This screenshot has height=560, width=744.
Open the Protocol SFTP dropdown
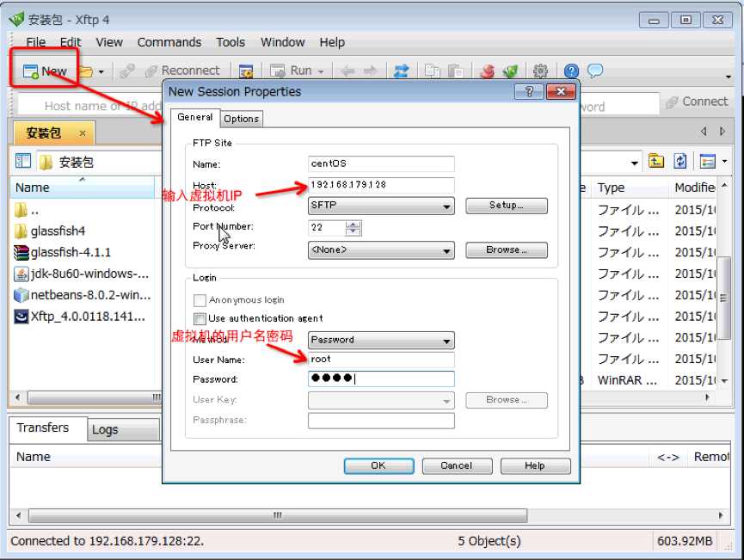click(x=381, y=206)
